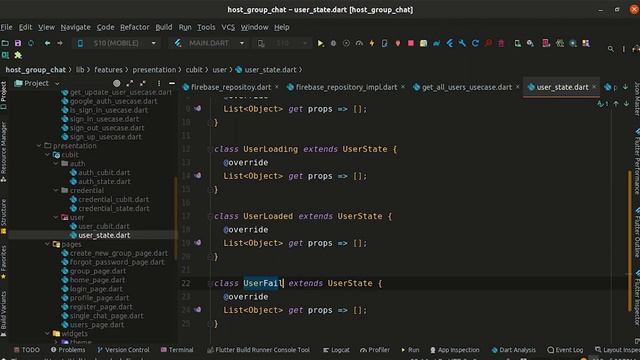Fold the UserLoaded class code block

pos(210,216)
